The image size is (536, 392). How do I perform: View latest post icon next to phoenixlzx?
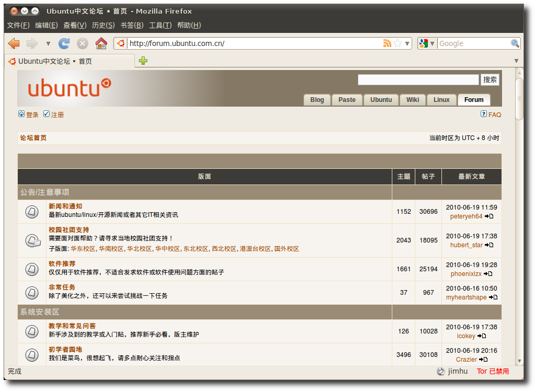pos(488,274)
